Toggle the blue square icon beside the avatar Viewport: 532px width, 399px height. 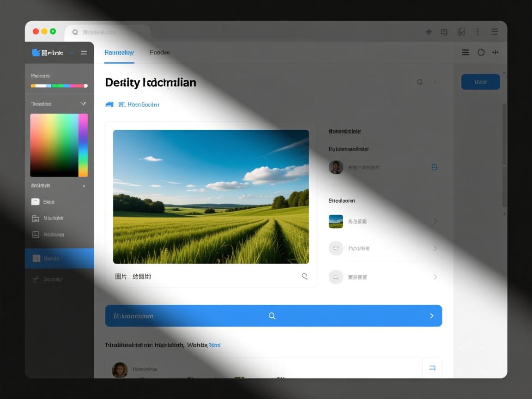[x=434, y=167]
